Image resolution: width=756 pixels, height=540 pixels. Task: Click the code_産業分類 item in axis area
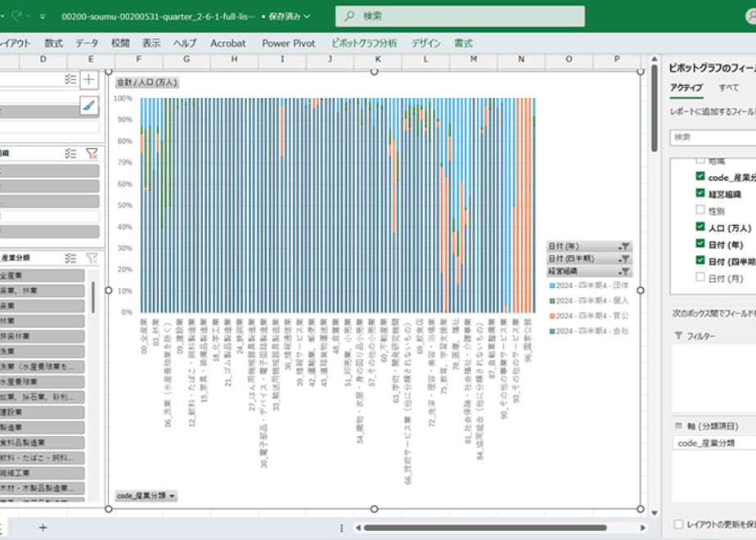714,443
